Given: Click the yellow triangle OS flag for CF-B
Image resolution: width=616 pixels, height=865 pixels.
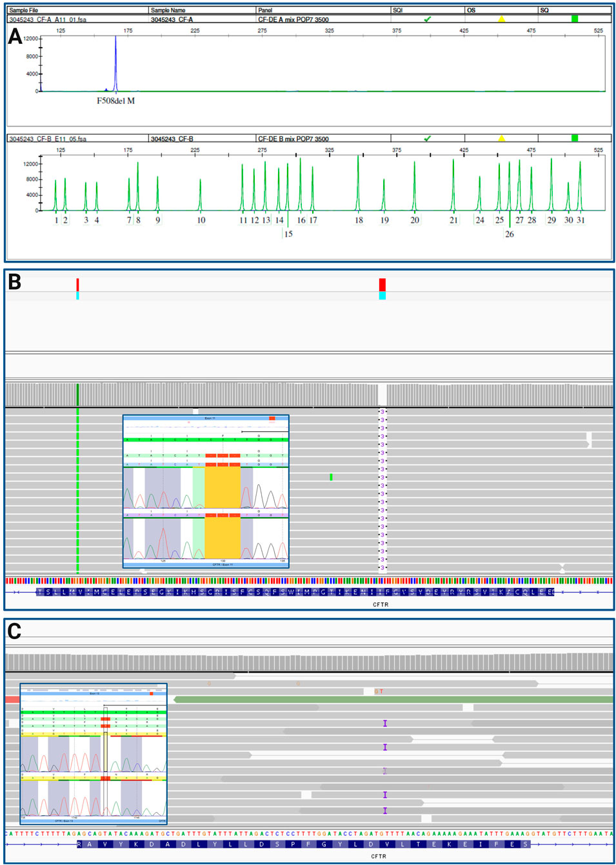Looking at the screenshot, I should [501, 138].
